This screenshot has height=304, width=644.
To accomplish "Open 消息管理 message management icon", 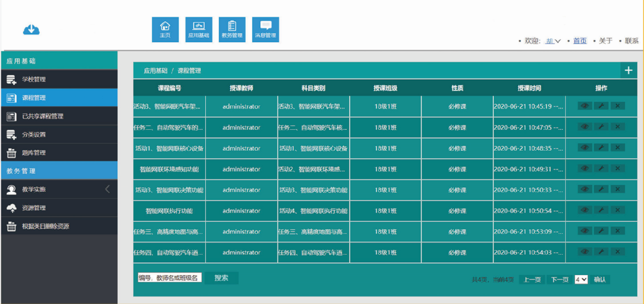I will tap(265, 29).
